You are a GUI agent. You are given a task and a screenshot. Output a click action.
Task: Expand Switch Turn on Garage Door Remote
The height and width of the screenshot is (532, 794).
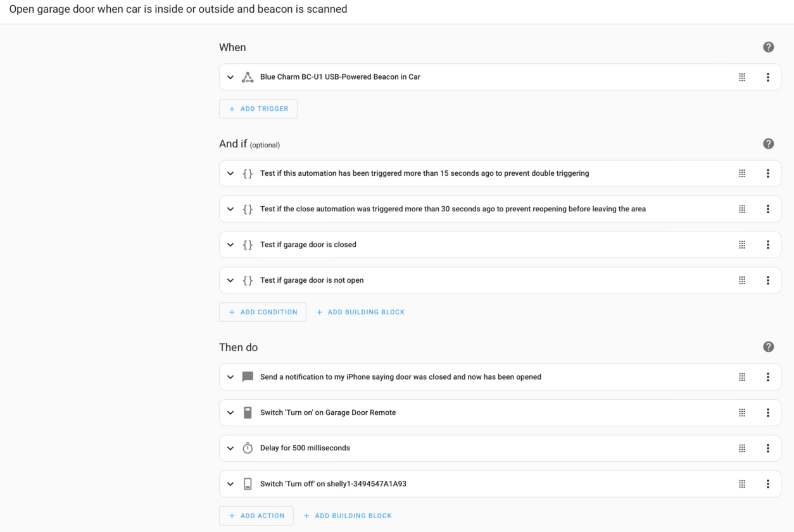coord(230,412)
